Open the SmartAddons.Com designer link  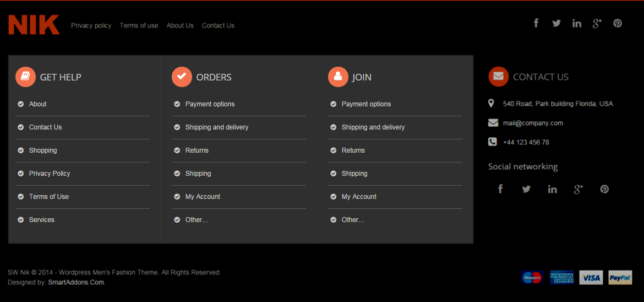click(x=76, y=283)
